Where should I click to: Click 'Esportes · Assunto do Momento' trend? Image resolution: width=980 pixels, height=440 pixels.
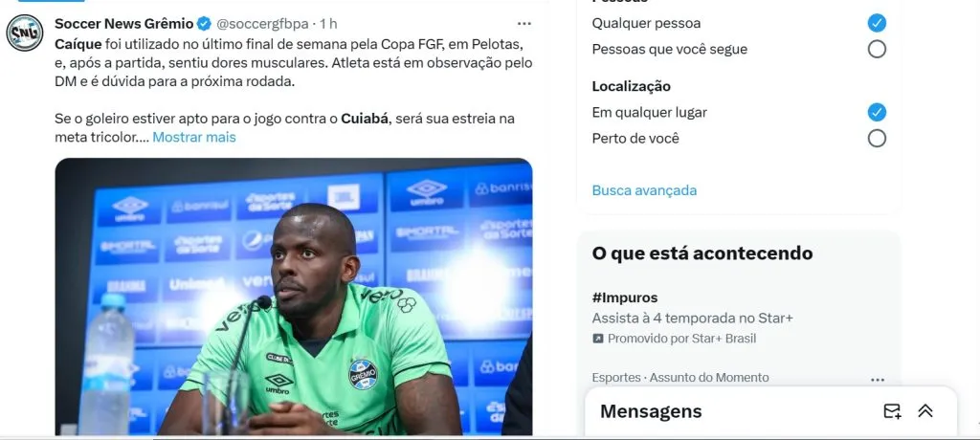coord(680,378)
